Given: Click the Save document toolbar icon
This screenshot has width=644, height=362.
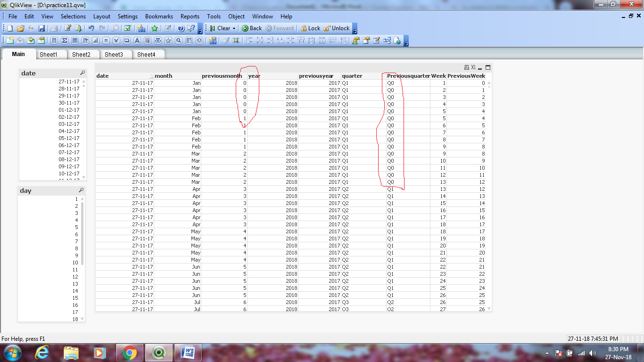Looking at the screenshot, I should click(x=41, y=28).
